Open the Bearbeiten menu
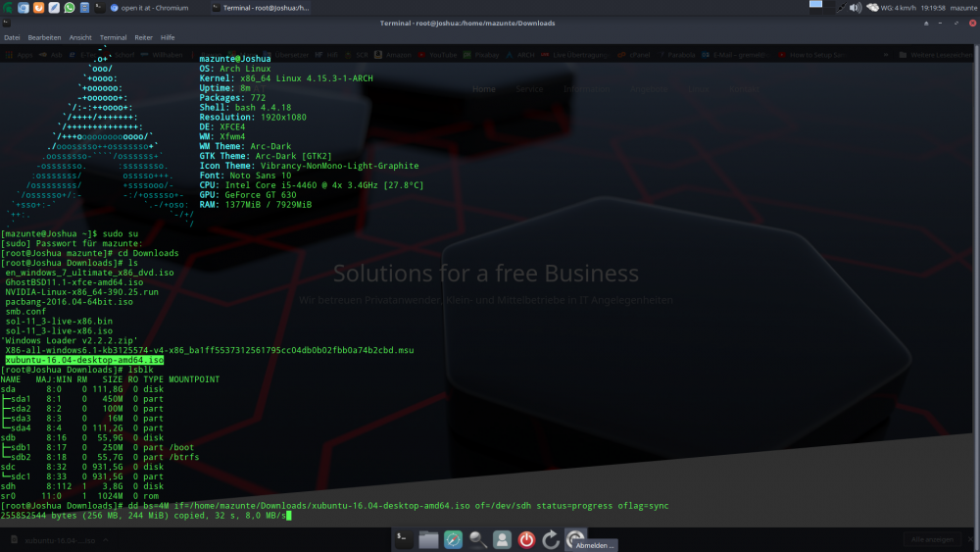The height and width of the screenshot is (552, 980). pyautogui.click(x=44, y=37)
